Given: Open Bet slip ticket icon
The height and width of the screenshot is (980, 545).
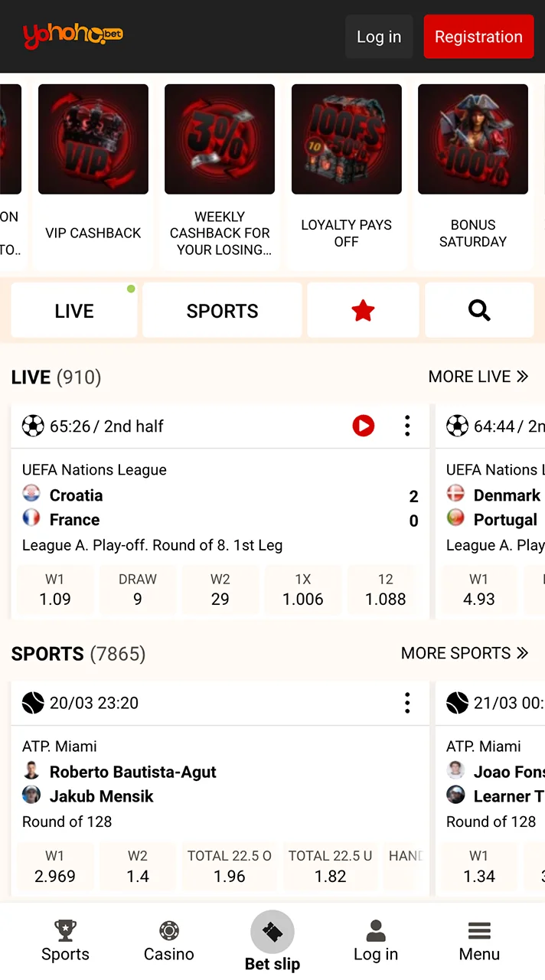Looking at the screenshot, I should click(x=272, y=932).
